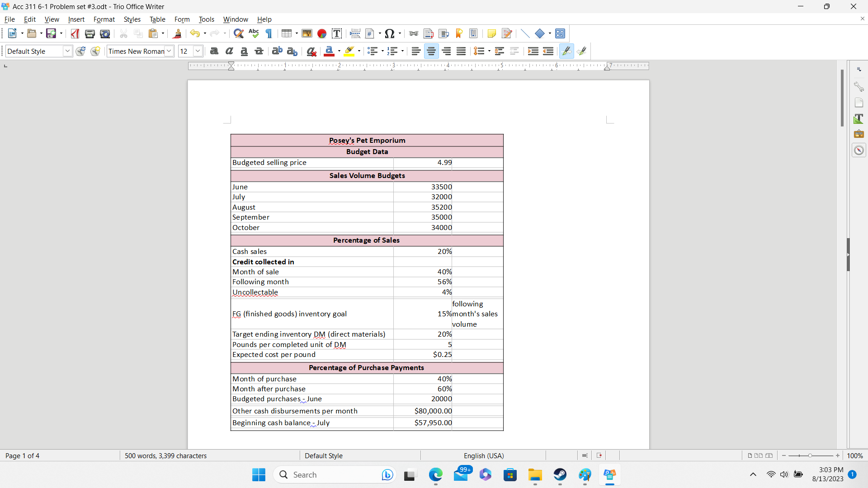Insert an image

307,33
